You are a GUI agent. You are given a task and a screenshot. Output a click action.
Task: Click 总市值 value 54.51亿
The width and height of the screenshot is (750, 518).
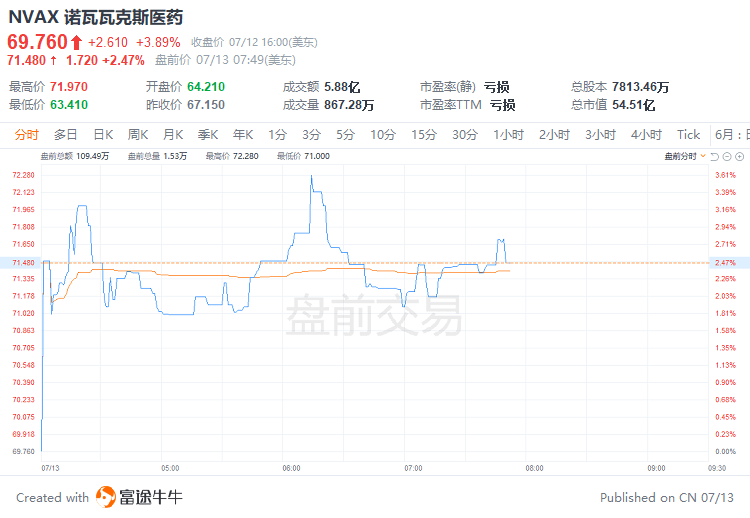(x=633, y=105)
